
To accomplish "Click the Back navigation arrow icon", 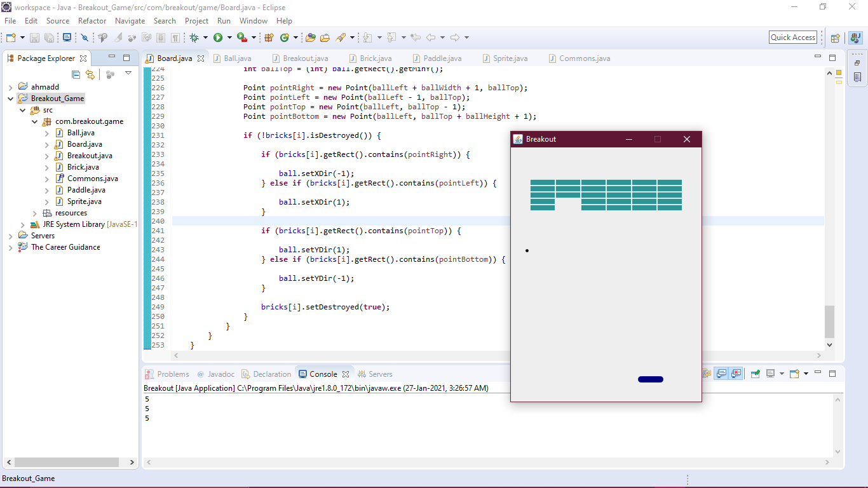I will [x=430, y=37].
